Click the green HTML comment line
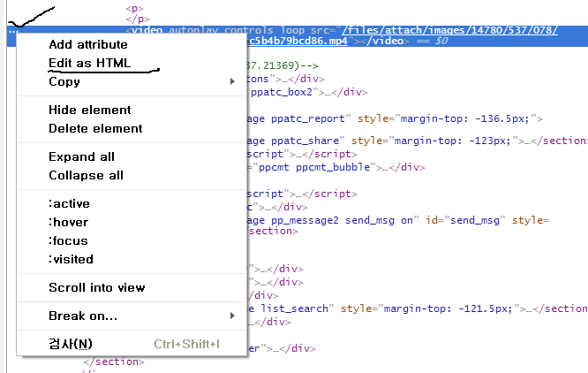Image resolution: width=588 pixels, height=373 pixels. coord(283,65)
